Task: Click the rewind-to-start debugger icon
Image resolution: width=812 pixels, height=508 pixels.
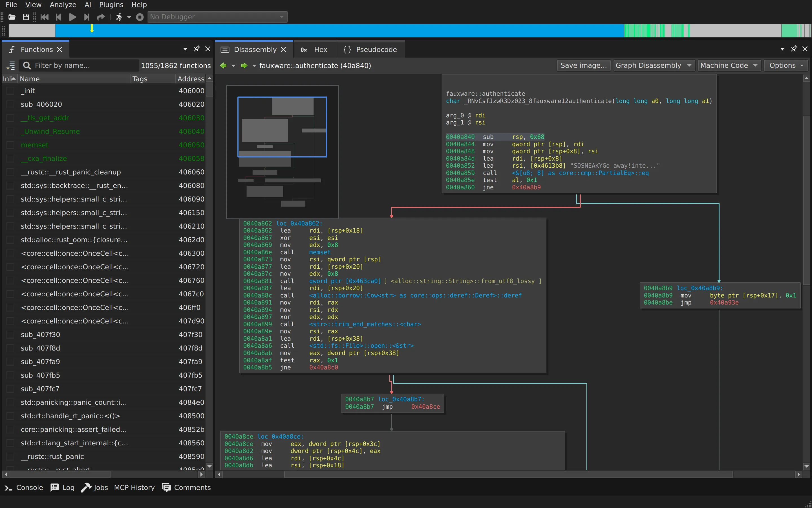Action: pyautogui.click(x=44, y=17)
